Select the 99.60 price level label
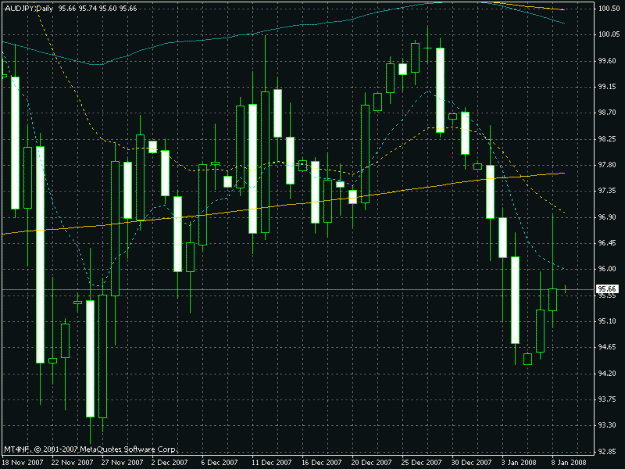 pos(608,61)
